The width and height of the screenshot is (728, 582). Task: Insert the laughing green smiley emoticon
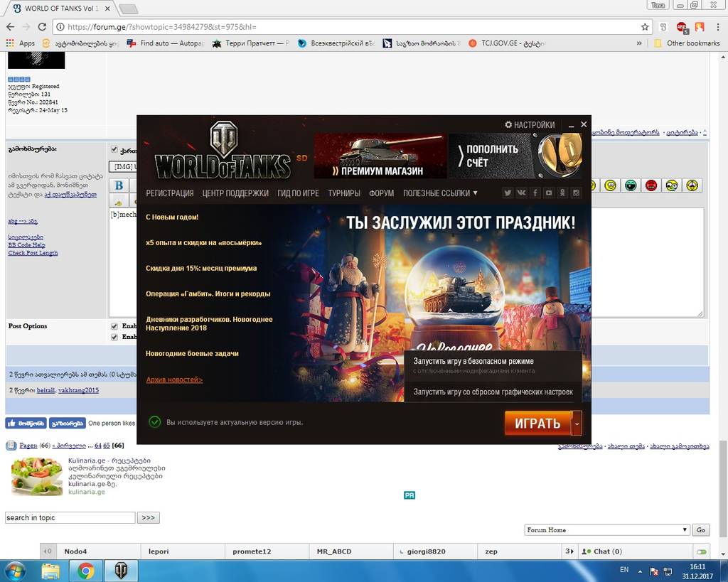(x=631, y=186)
